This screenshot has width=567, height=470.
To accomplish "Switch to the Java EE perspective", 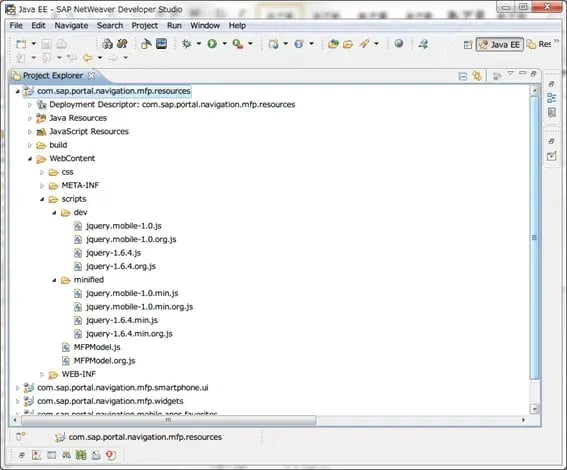I will tap(500, 44).
